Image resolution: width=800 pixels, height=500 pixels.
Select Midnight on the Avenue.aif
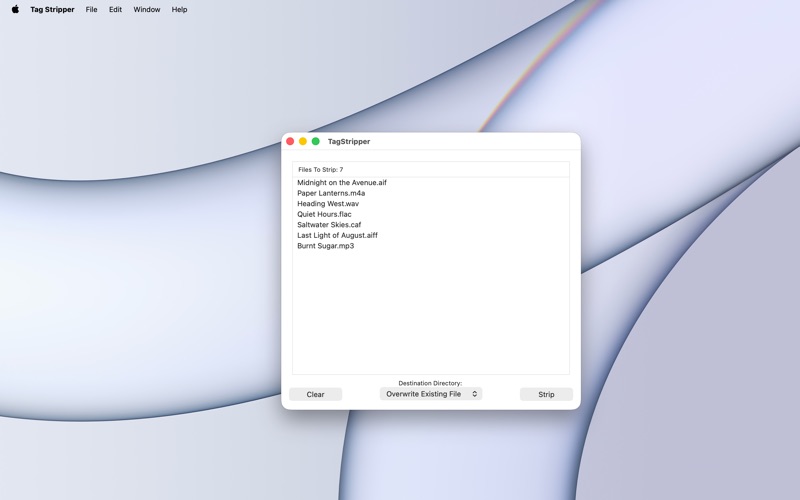tap(431, 183)
